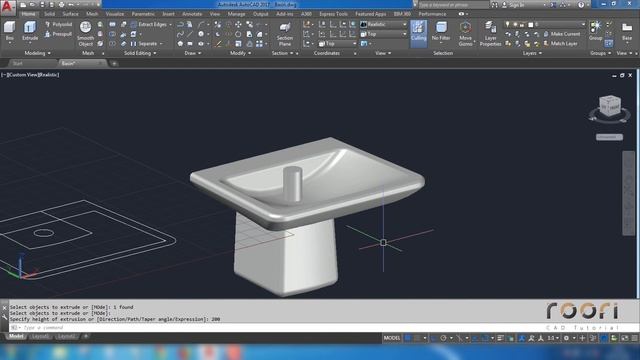Open the No Filter selection tool

(441, 32)
